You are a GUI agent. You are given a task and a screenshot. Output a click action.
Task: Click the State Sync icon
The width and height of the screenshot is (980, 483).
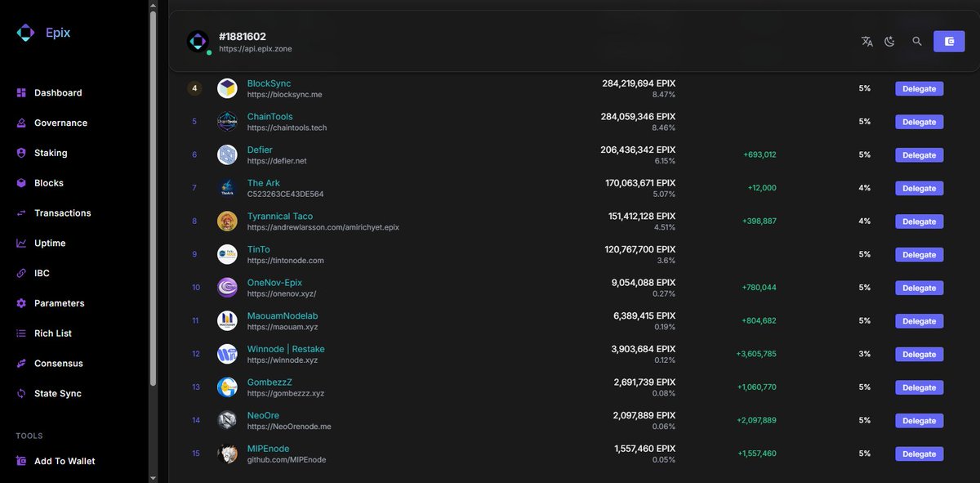[21, 394]
